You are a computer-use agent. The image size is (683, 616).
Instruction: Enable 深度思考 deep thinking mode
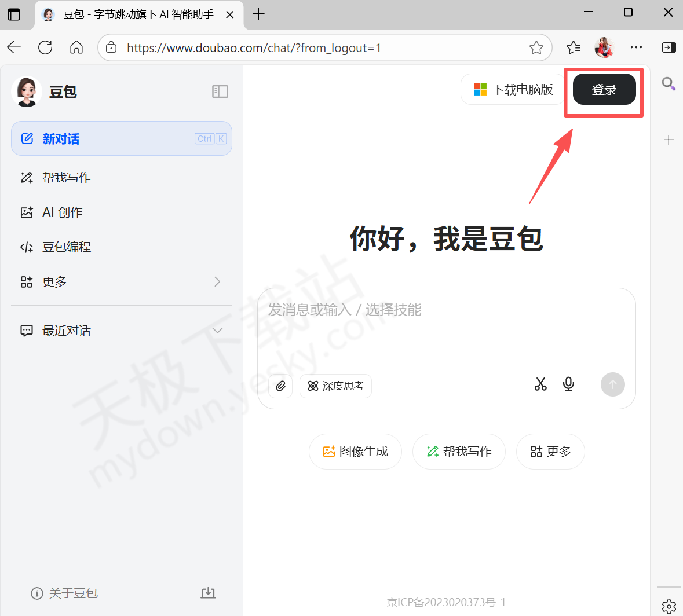335,386
